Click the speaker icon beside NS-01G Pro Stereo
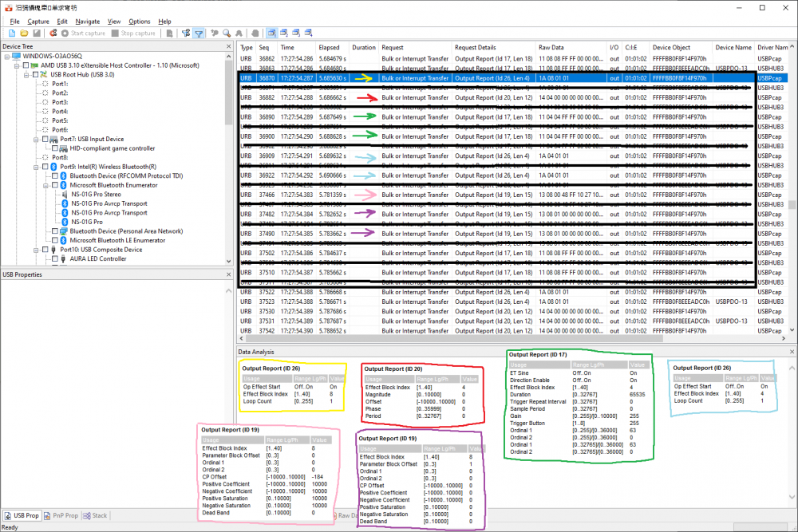This screenshot has width=798, height=532. [x=65, y=194]
